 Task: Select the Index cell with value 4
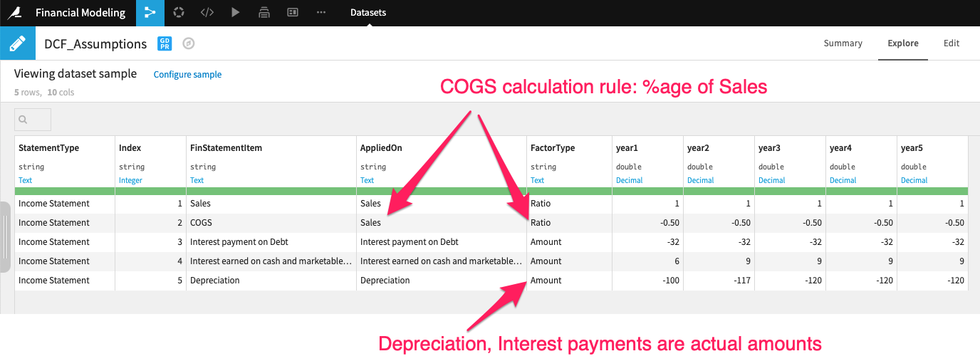pyautogui.click(x=150, y=261)
